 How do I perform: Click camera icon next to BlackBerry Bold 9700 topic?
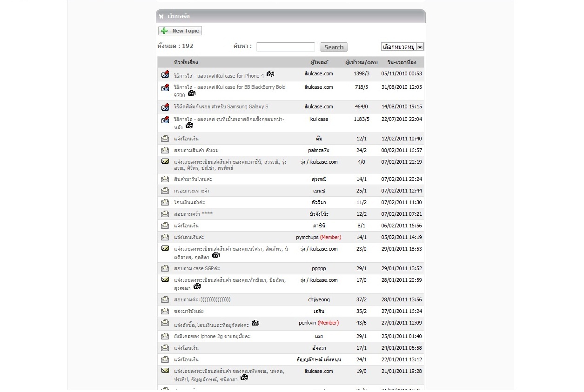[192, 93]
